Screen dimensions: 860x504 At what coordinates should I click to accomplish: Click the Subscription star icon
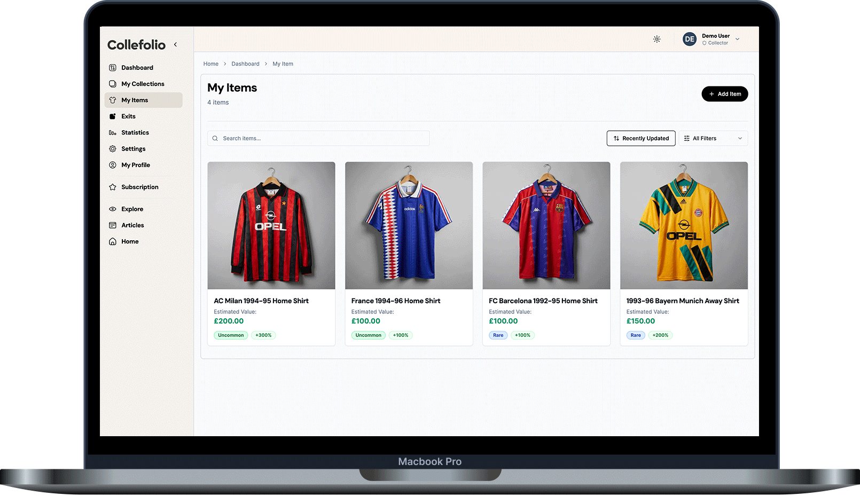[x=113, y=187]
